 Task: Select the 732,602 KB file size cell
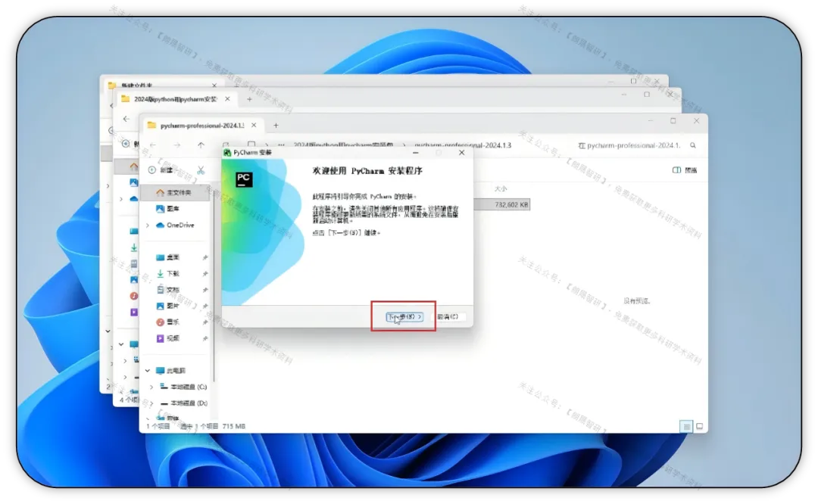coord(510,205)
